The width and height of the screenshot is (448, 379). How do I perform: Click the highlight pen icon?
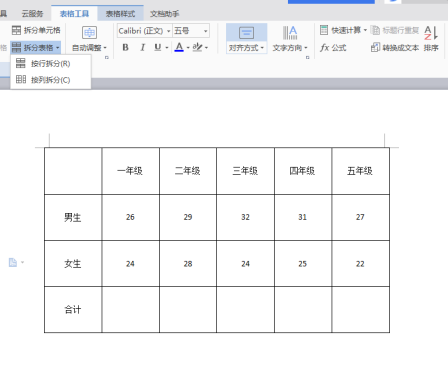point(197,47)
